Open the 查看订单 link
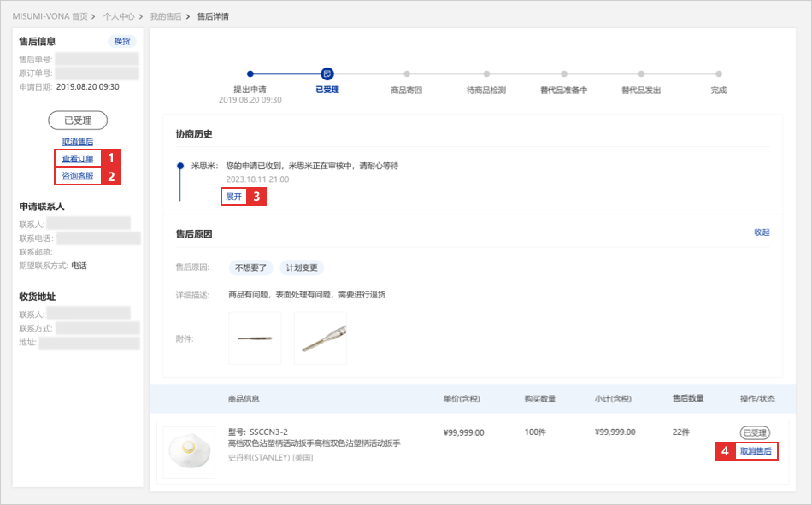 78,158
